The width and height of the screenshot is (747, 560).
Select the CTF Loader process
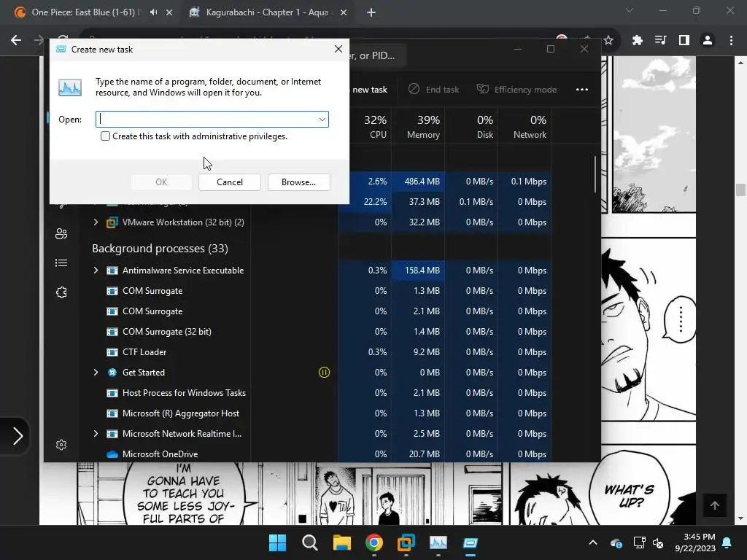click(x=144, y=352)
